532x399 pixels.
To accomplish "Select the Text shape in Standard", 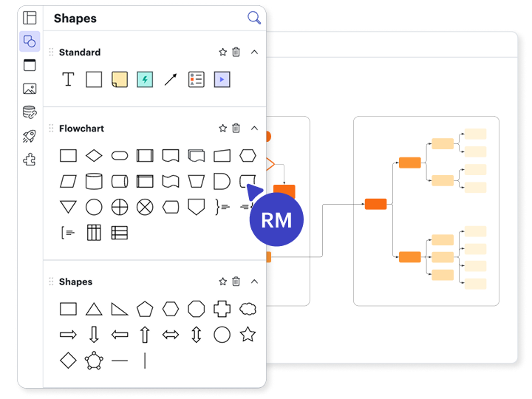I will click(68, 80).
